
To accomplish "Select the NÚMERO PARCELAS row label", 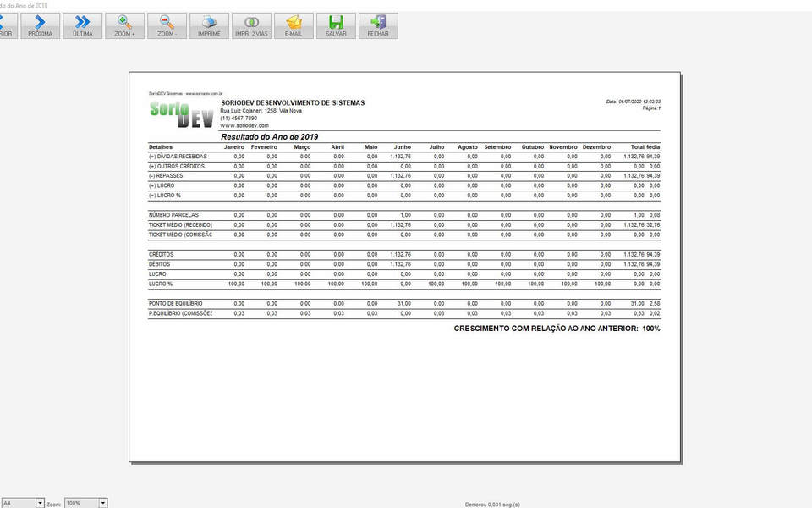I will 173,214.
